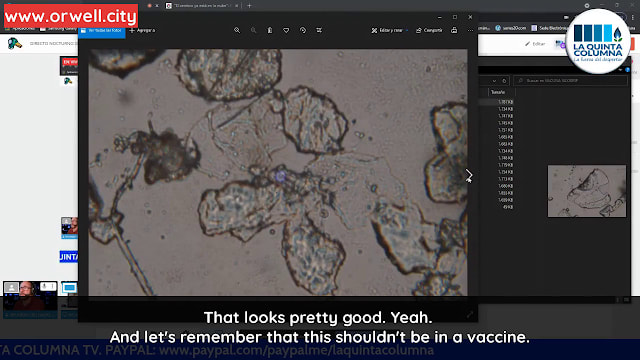Click the Agregar a option
This screenshot has height=360, width=640.
click(x=142, y=30)
